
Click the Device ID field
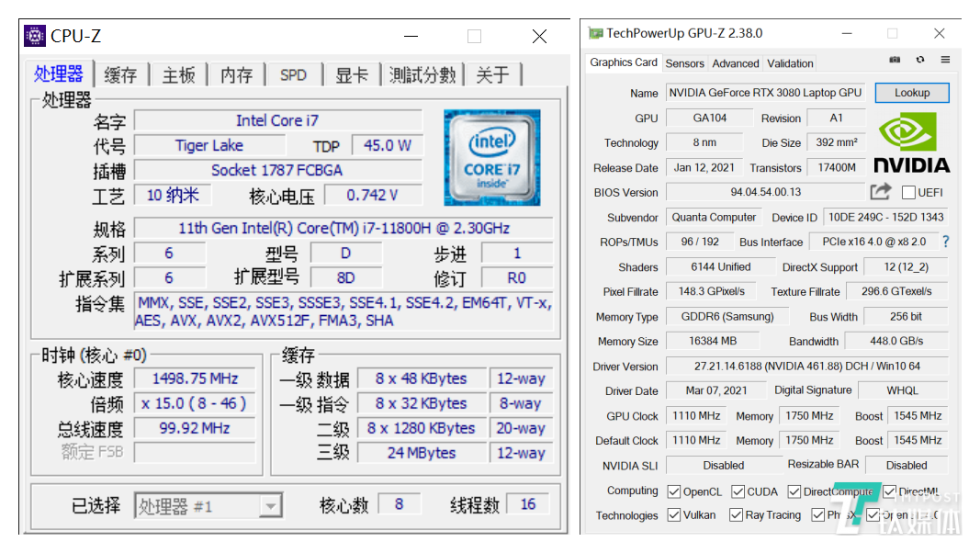(x=885, y=217)
